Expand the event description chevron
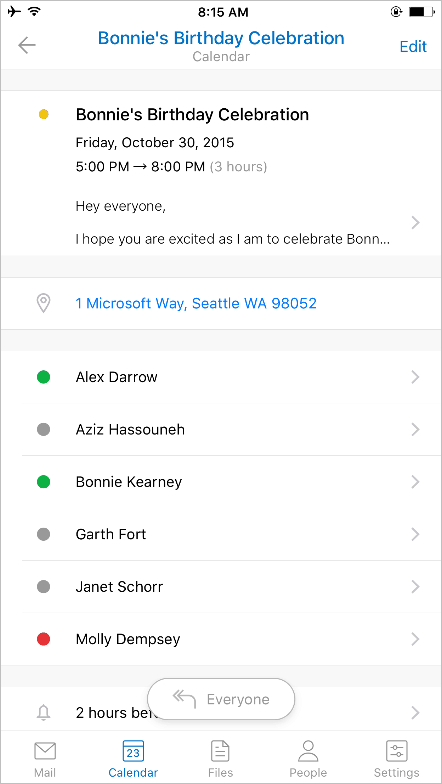 coord(415,222)
